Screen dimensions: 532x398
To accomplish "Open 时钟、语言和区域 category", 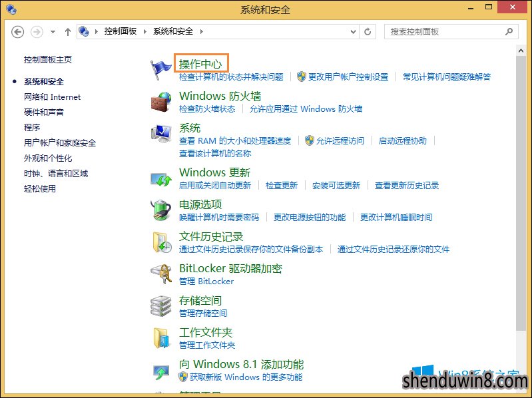I will [x=56, y=173].
